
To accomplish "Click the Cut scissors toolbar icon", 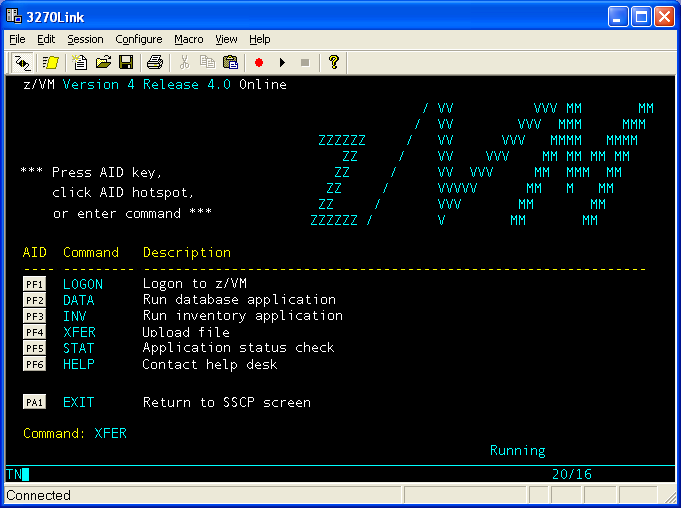I will 184,63.
